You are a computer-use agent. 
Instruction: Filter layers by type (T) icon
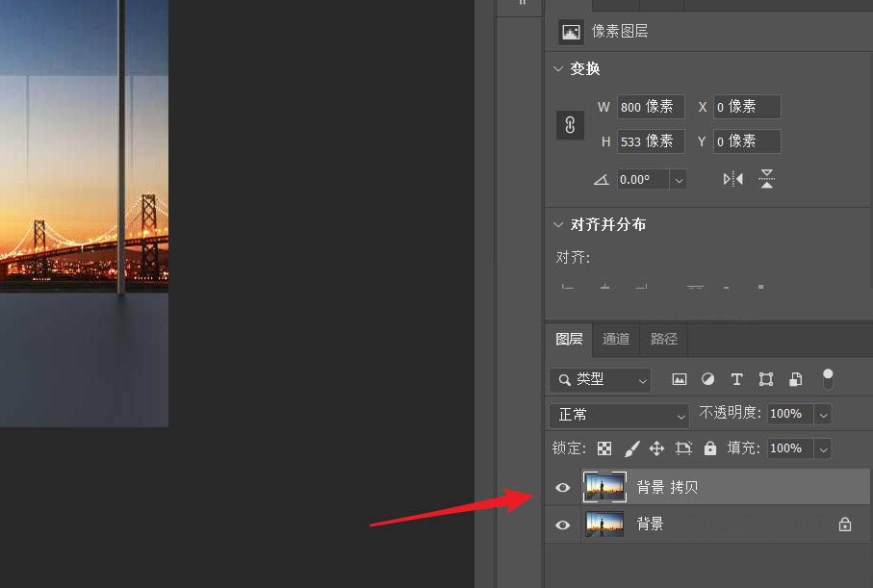(x=737, y=379)
